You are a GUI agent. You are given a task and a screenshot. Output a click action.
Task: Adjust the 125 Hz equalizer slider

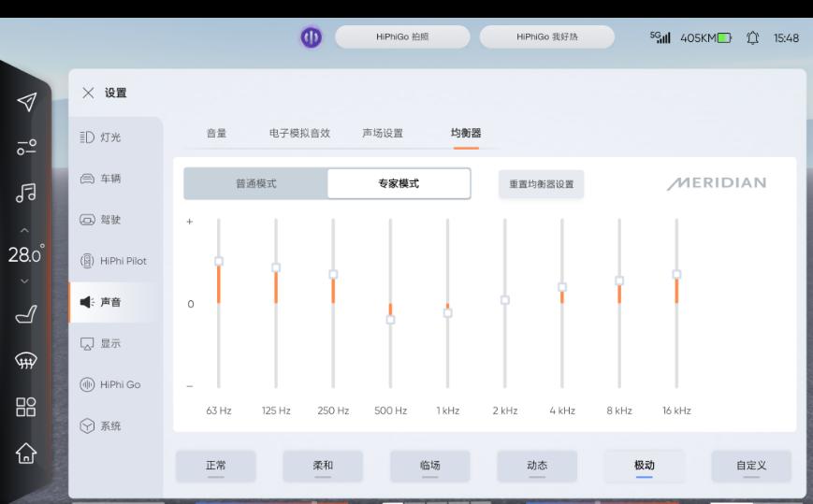tap(276, 267)
